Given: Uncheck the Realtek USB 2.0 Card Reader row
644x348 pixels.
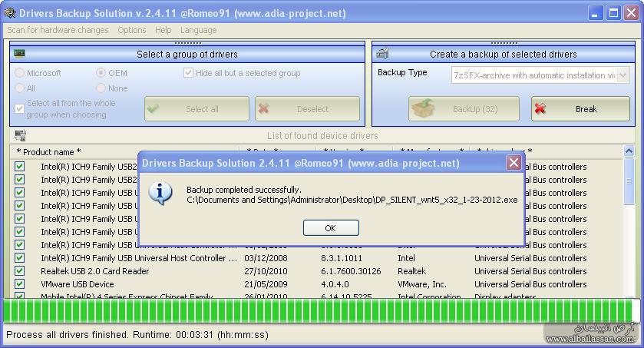Looking at the screenshot, I should tap(19, 270).
